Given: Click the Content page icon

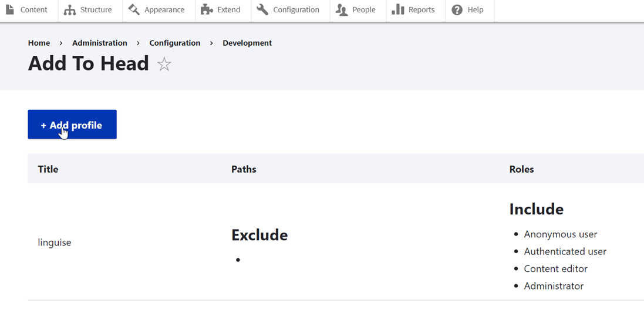Looking at the screenshot, I should [x=9, y=9].
